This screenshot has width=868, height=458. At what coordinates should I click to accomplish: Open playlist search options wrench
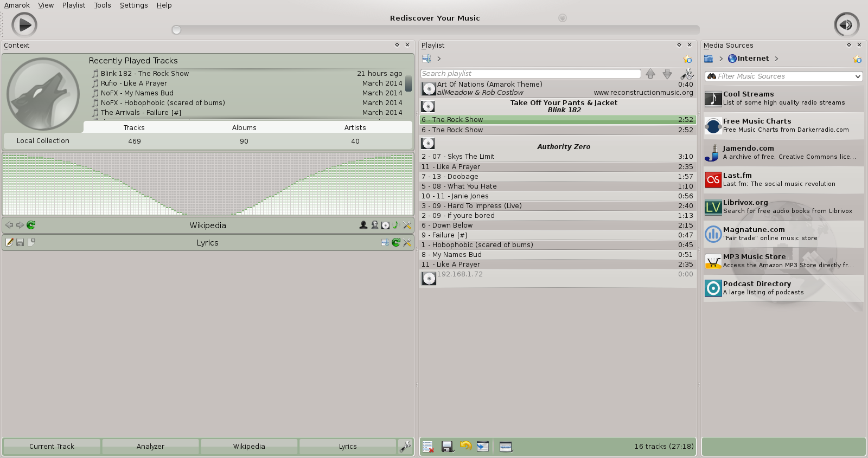(687, 74)
